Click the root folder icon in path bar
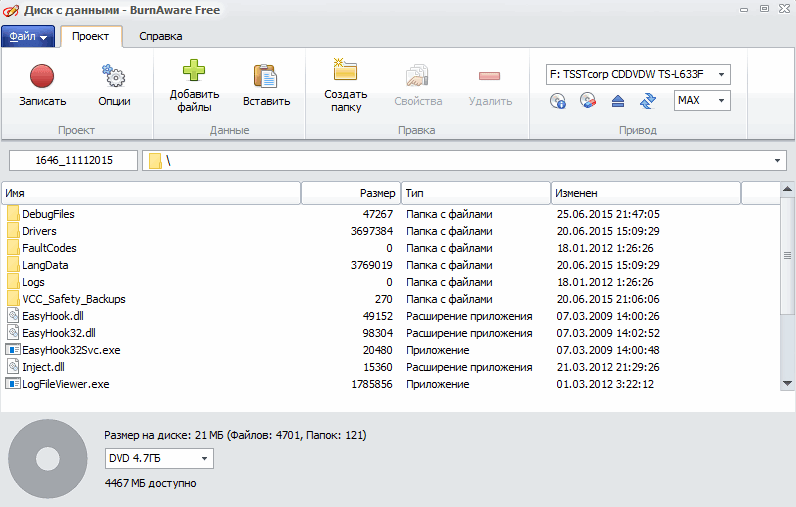This screenshot has height=507, width=796. click(155, 161)
